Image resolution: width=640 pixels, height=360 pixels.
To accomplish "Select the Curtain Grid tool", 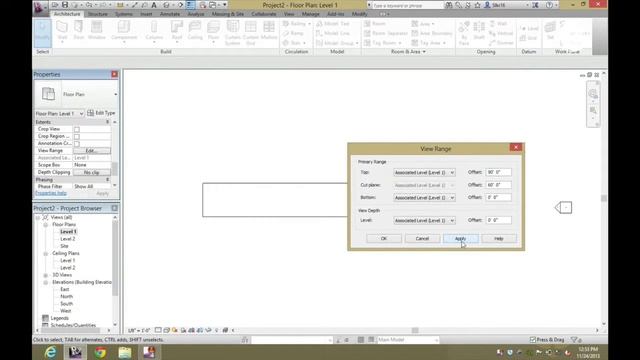I will [251, 32].
